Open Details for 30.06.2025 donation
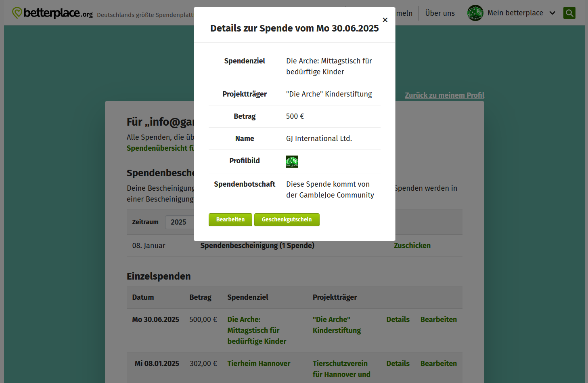 [x=398, y=319]
